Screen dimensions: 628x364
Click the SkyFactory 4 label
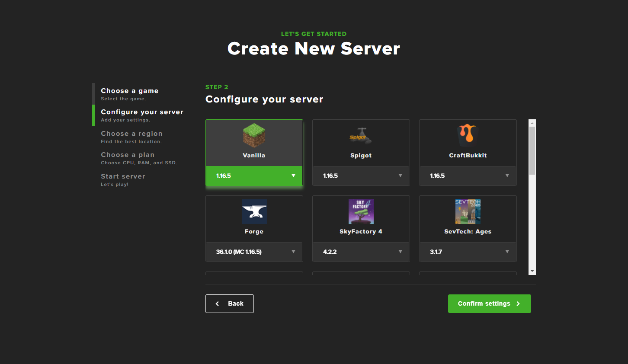click(361, 232)
